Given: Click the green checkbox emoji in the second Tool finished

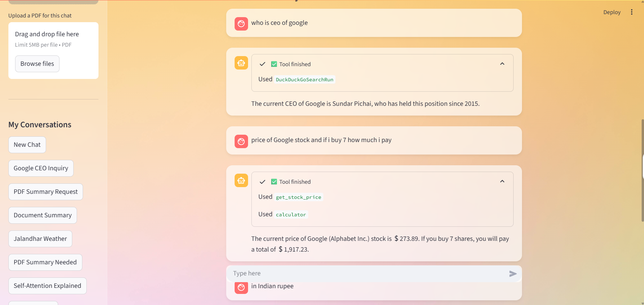Looking at the screenshot, I should tap(274, 182).
